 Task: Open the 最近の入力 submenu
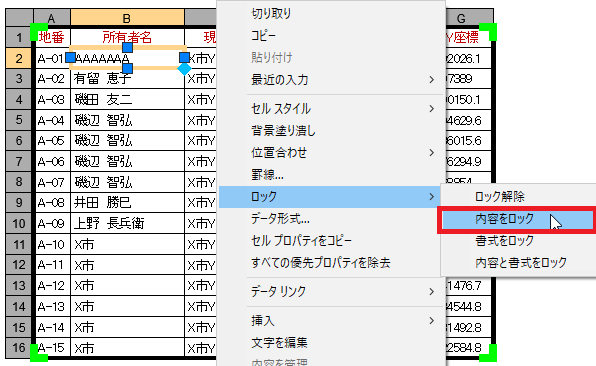click(331, 80)
